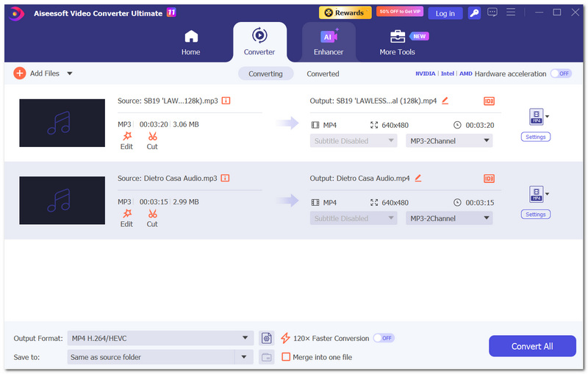Open the feedback chat bubble icon
588x374 pixels.
492,12
